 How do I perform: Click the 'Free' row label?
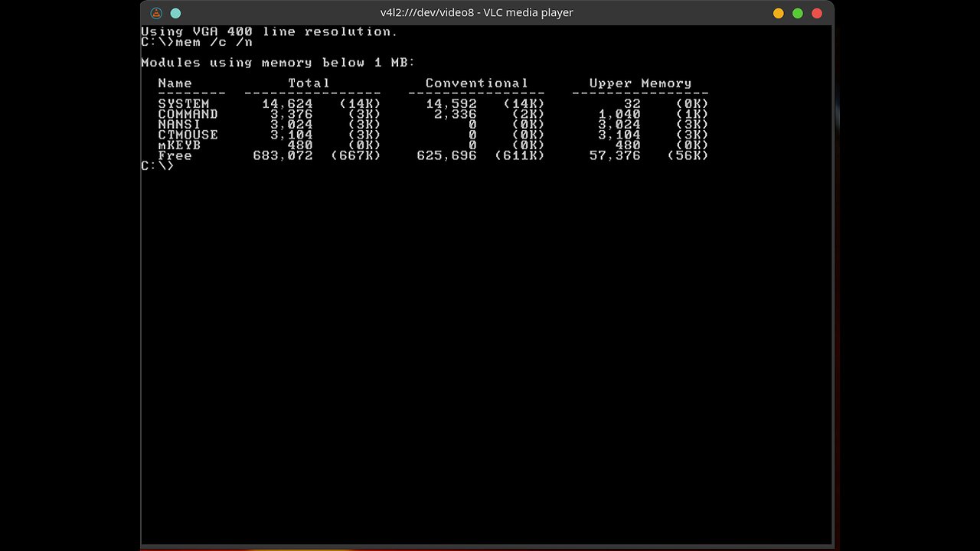(x=175, y=155)
